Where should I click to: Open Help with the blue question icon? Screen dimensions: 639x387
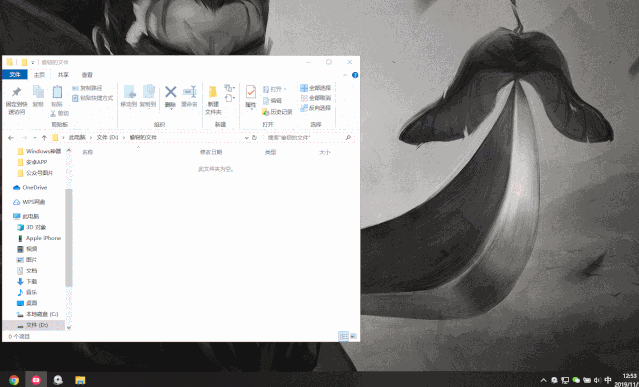point(355,75)
